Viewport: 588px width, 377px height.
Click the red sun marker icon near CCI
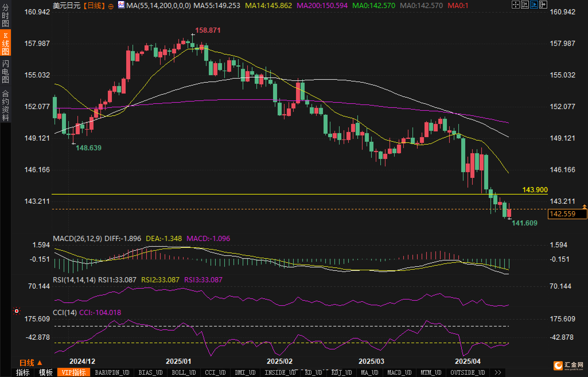click(x=17, y=311)
